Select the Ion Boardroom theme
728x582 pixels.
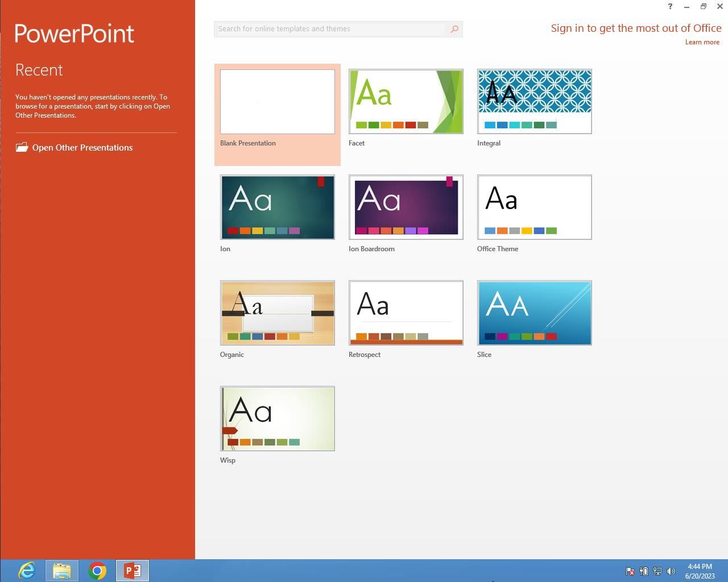(406, 207)
